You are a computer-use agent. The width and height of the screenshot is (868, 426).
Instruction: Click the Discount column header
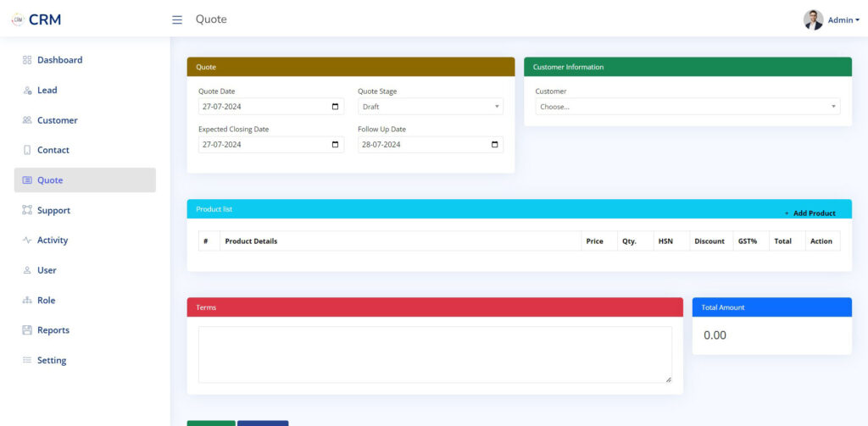(709, 241)
